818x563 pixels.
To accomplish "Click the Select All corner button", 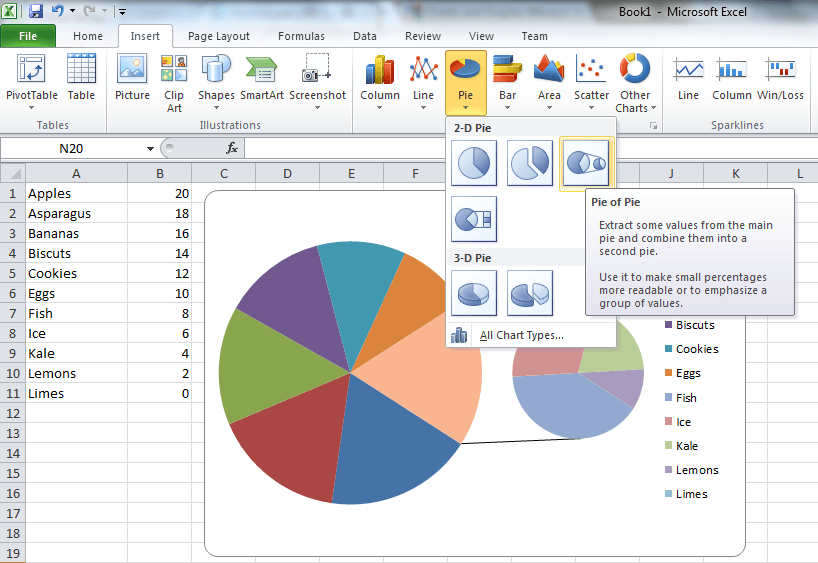I will point(13,173).
